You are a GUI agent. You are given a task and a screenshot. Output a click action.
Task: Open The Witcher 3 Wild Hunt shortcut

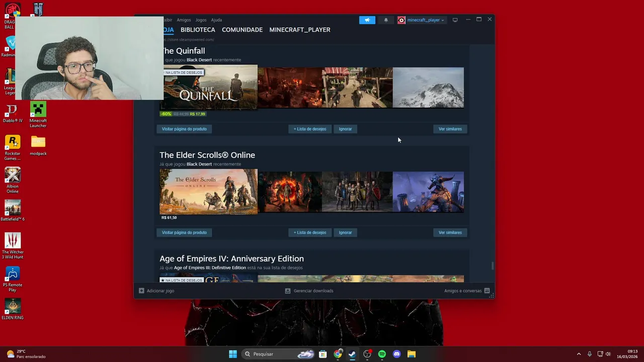(x=13, y=246)
